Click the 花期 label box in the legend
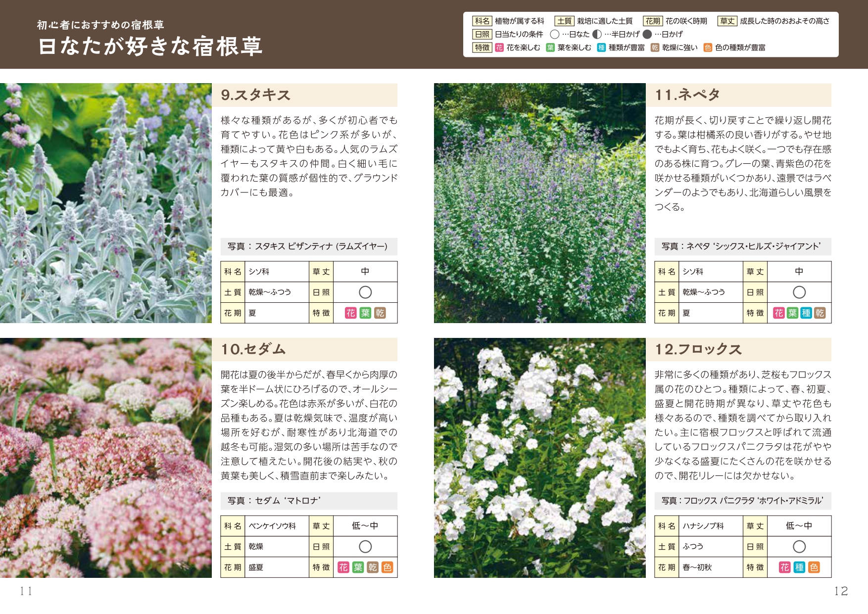Viewport: 868px width, 614px height. [653, 21]
